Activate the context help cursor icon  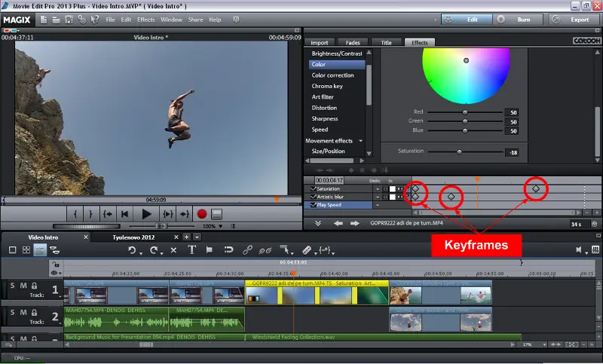pyautogui.click(x=94, y=20)
